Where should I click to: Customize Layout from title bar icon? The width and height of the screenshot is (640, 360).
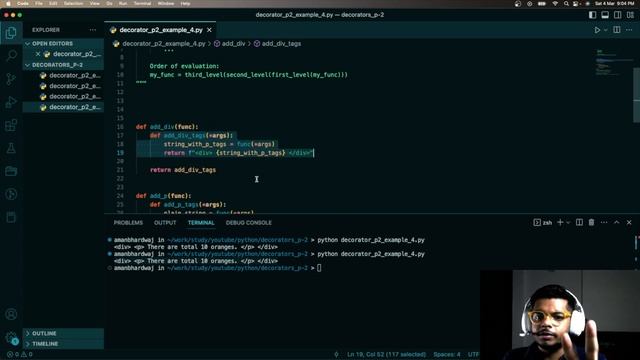(630, 15)
